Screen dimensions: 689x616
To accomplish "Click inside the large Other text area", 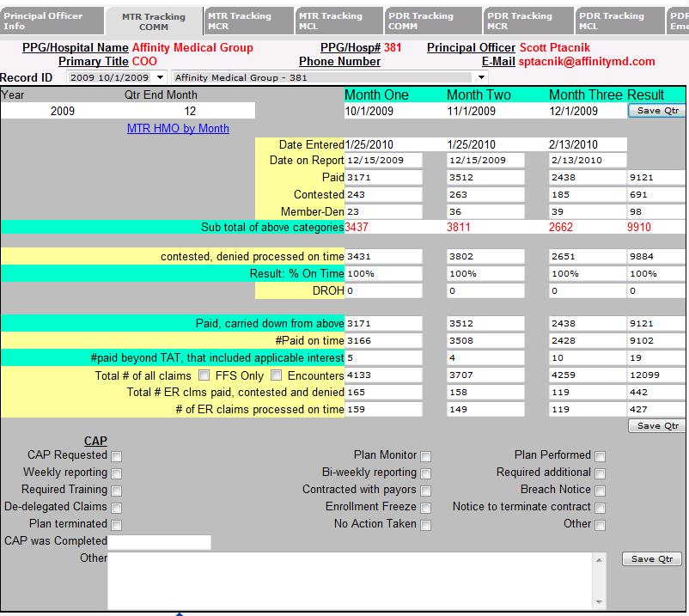I will pyautogui.click(x=351, y=581).
